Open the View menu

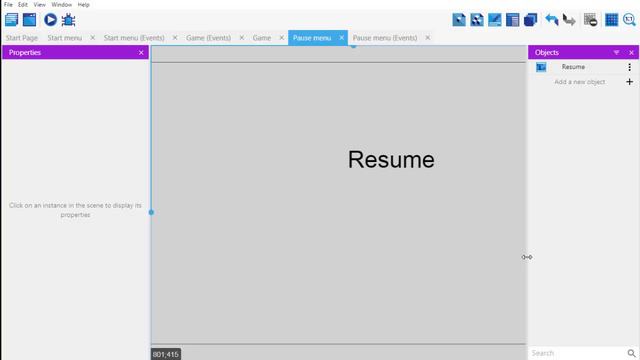pyautogui.click(x=40, y=4)
